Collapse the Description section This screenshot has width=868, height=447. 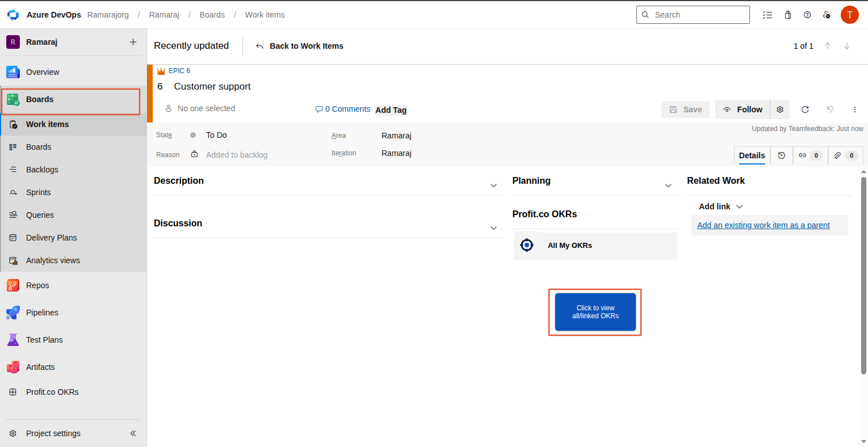pyautogui.click(x=493, y=185)
